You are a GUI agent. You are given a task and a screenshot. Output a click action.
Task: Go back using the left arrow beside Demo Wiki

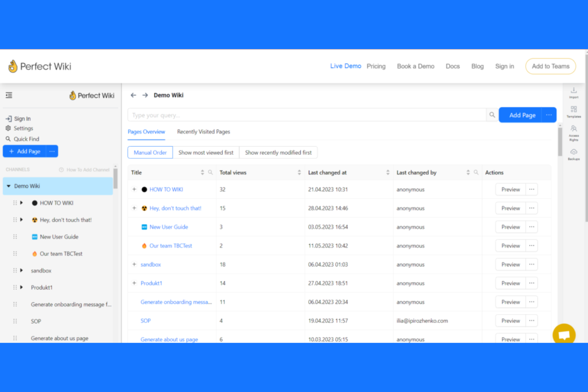click(x=133, y=95)
